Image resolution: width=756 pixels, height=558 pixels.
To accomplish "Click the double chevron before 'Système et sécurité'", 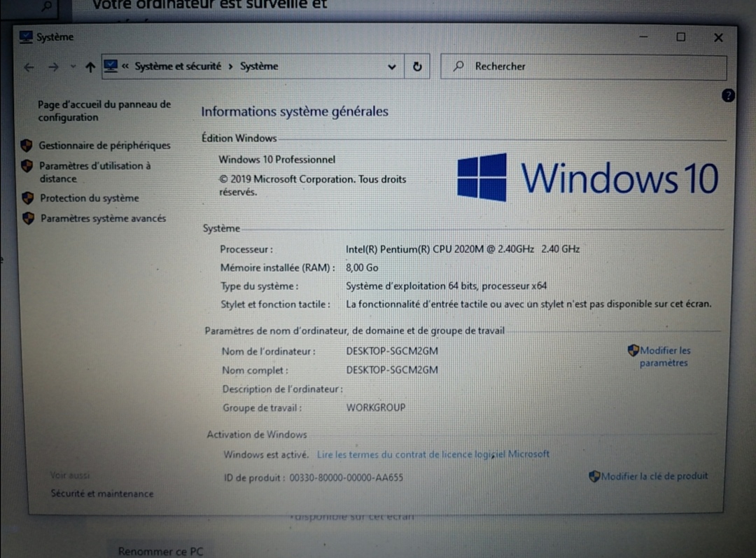I will (125, 66).
